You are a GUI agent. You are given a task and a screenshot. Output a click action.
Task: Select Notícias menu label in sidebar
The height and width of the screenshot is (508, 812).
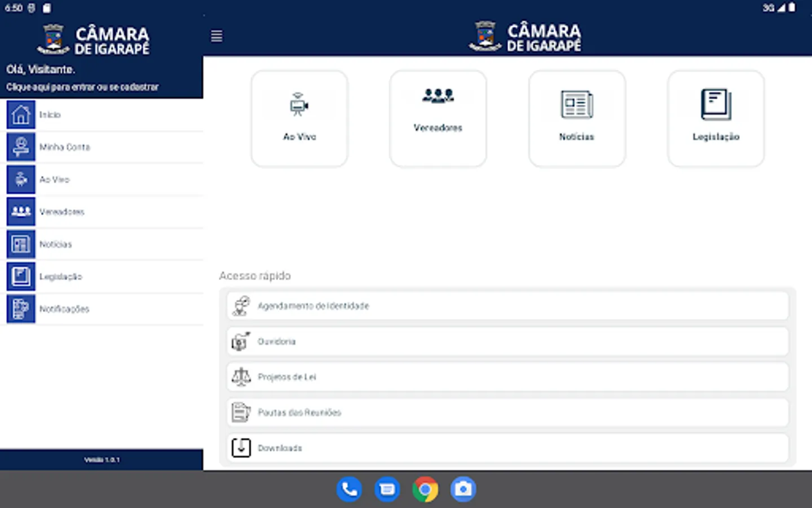pyautogui.click(x=56, y=244)
